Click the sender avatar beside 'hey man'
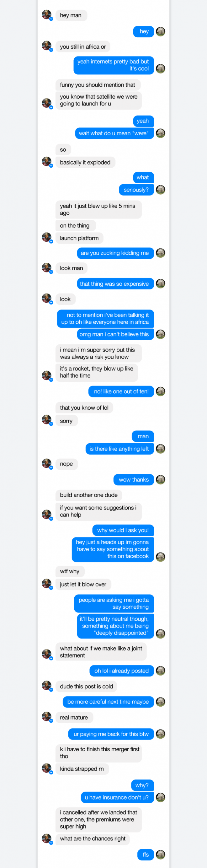 pyautogui.click(x=47, y=15)
